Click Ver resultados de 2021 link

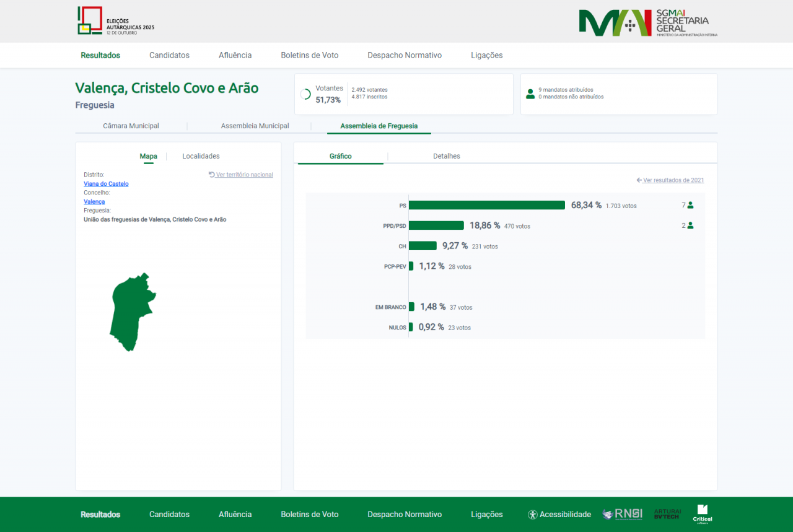pyautogui.click(x=673, y=180)
